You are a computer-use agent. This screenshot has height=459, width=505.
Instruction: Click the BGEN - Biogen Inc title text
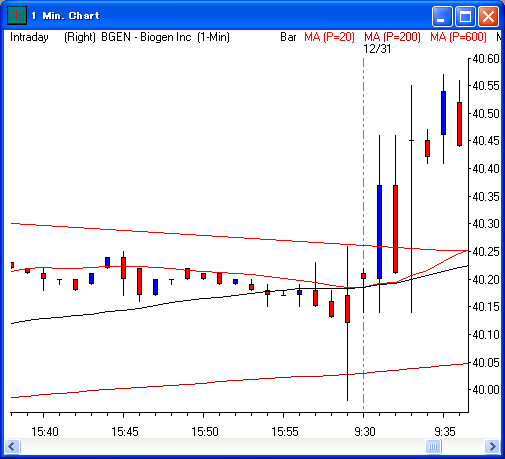[x=146, y=37]
